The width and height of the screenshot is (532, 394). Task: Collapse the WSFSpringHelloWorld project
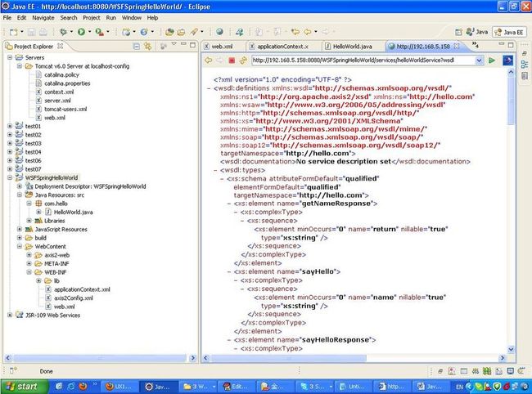tap(10, 177)
